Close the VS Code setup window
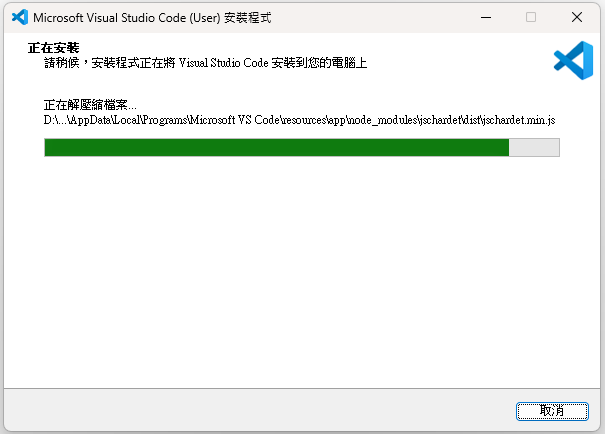 point(577,17)
